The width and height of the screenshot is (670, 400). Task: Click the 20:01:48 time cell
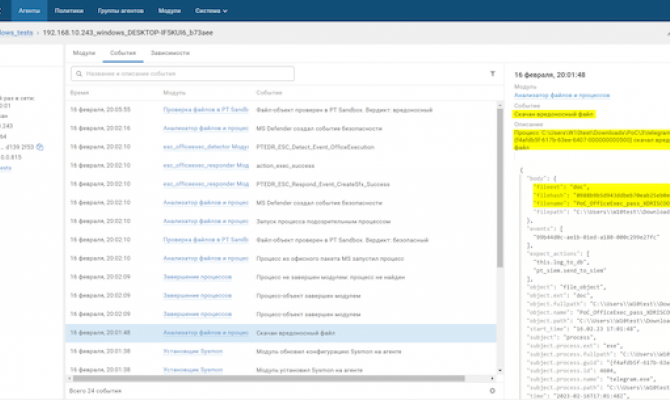tap(100, 332)
